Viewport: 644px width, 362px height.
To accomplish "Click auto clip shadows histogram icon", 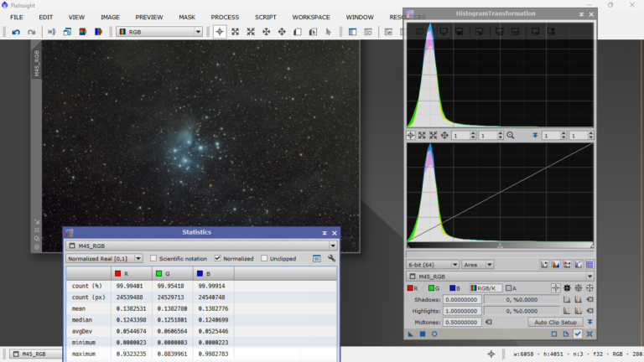I will (567, 300).
